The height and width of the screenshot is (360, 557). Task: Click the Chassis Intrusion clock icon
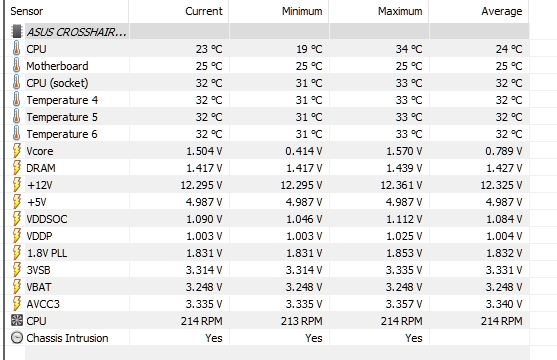(17, 338)
